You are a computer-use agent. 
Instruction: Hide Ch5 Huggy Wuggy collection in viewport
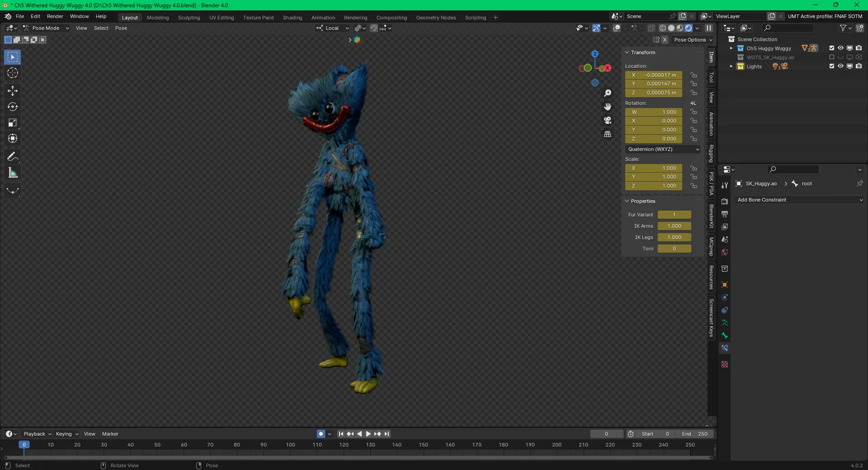[840, 48]
